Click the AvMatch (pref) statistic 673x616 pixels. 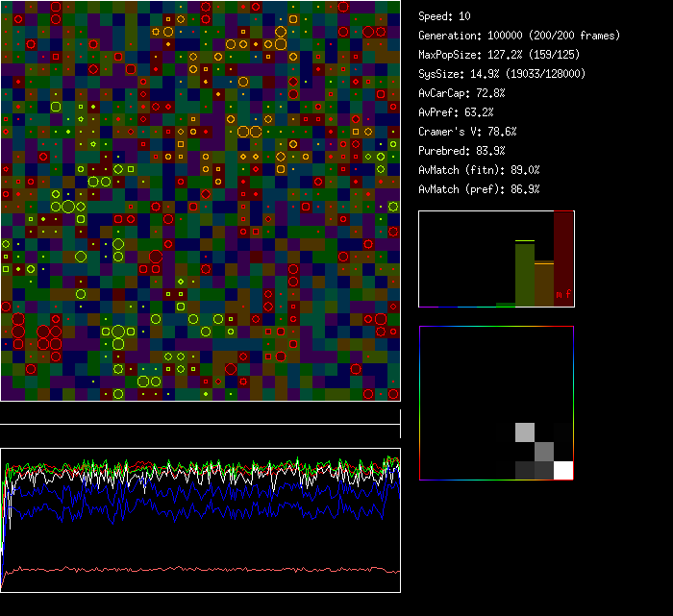(479, 189)
